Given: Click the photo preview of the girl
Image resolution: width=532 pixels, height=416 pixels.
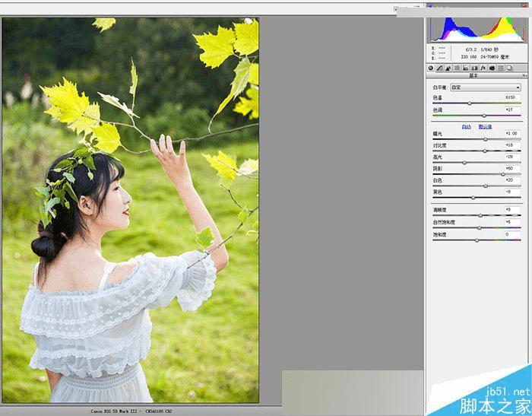Looking at the screenshot, I should tap(130, 210).
